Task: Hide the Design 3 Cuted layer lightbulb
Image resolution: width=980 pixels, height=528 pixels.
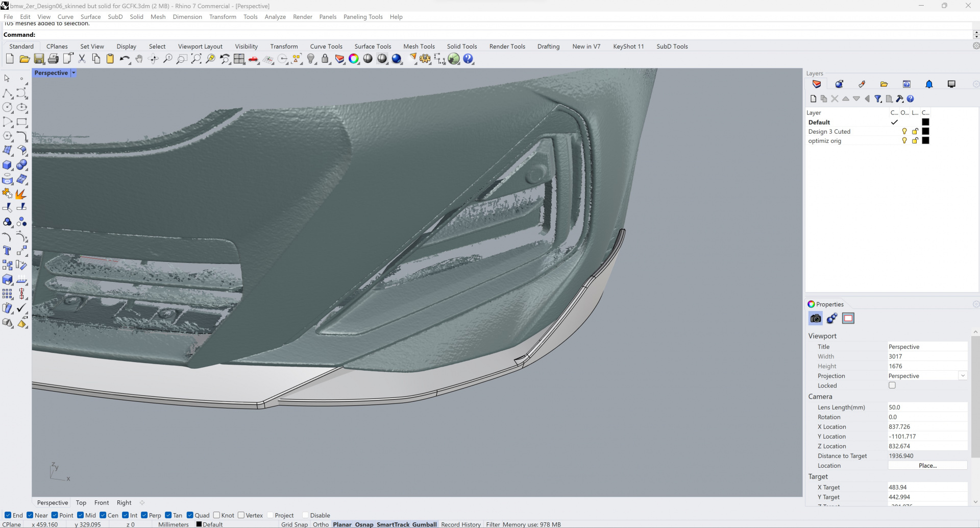Action: [x=904, y=132]
